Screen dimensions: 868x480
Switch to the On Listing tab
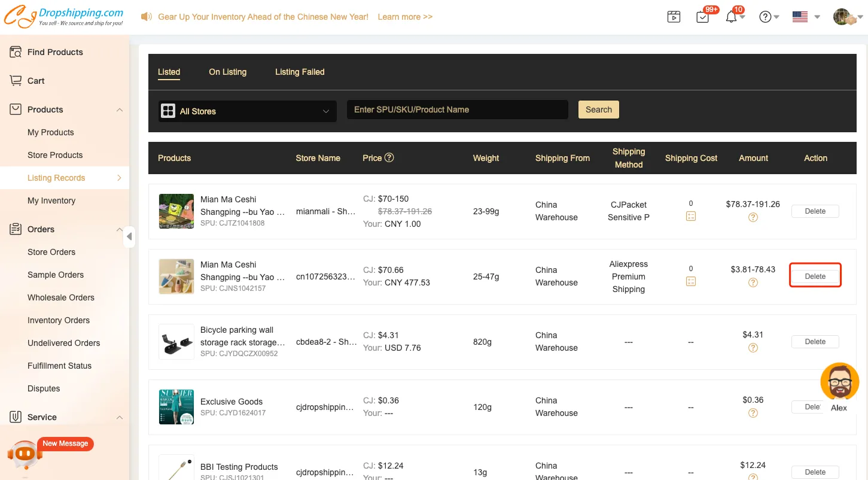point(227,72)
